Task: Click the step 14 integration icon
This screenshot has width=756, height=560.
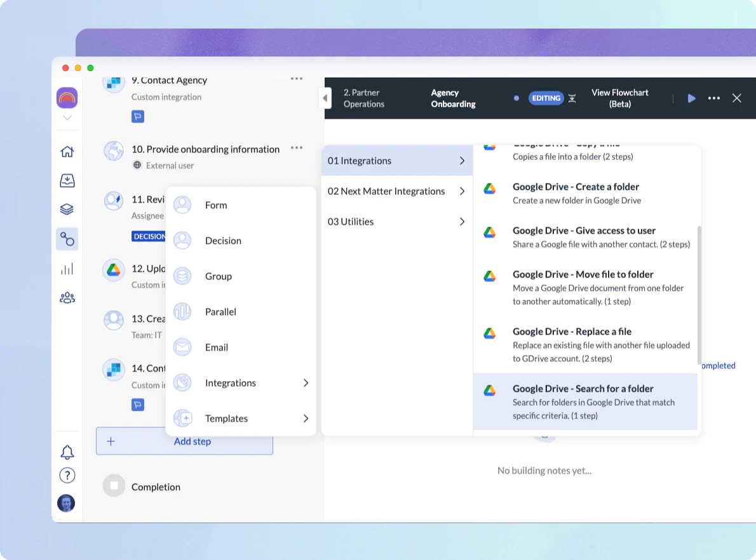Action: click(x=114, y=370)
